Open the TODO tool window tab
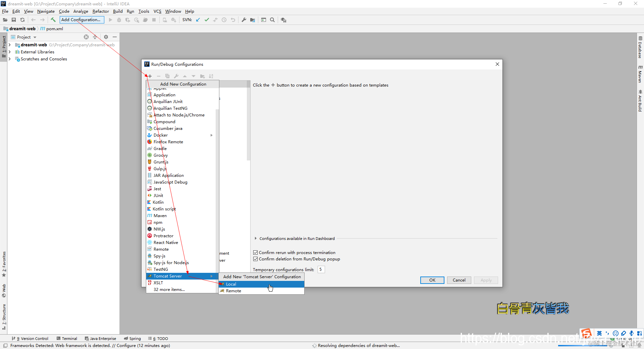This screenshot has height=349, width=644. [x=158, y=339]
